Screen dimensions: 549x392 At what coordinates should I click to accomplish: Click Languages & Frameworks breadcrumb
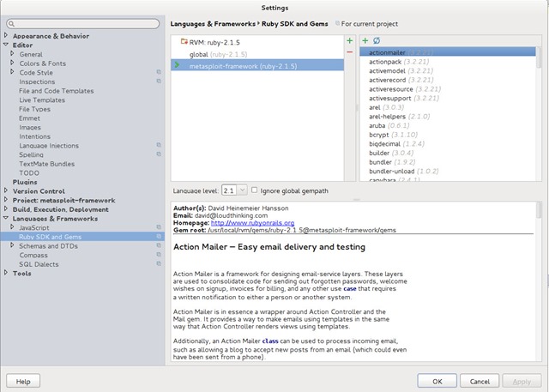(x=213, y=24)
